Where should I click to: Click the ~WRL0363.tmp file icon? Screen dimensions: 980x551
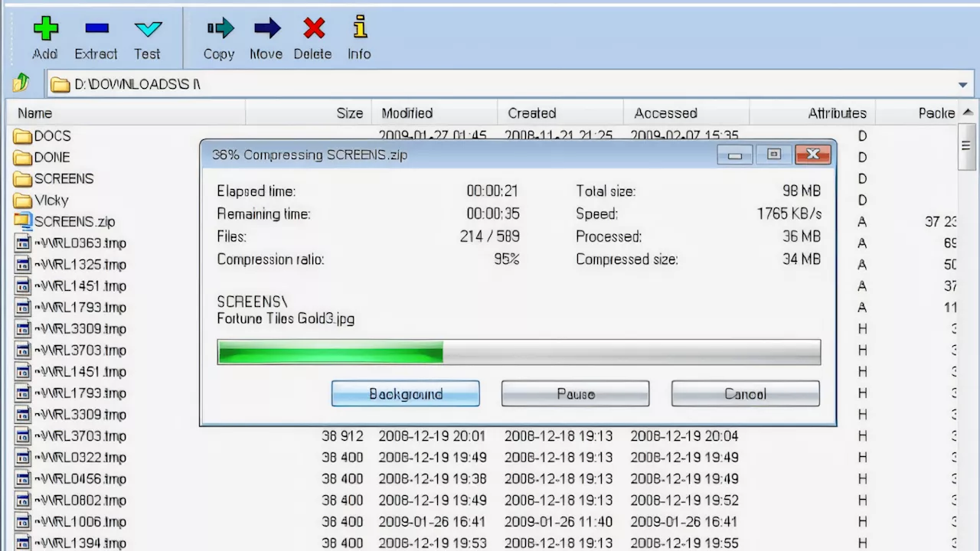click(22, 243)
